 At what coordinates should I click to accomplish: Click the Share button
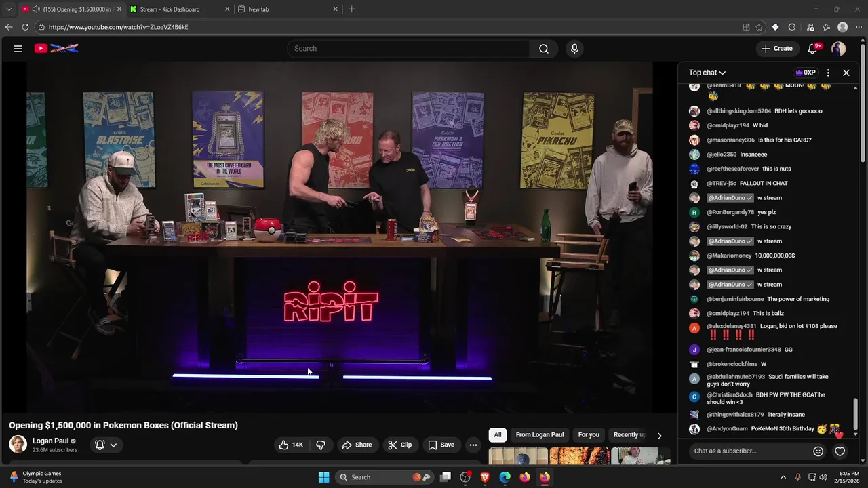pos(357,445)
